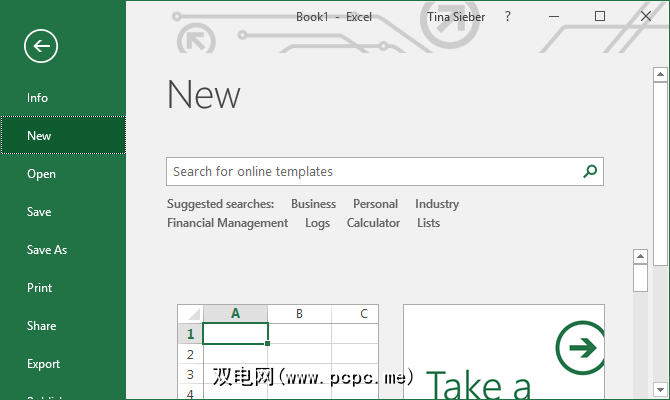The width and height of the screenshot is (670, 400).
Task: Click the search magnifier icon
Action: click(x=591, y=172)
